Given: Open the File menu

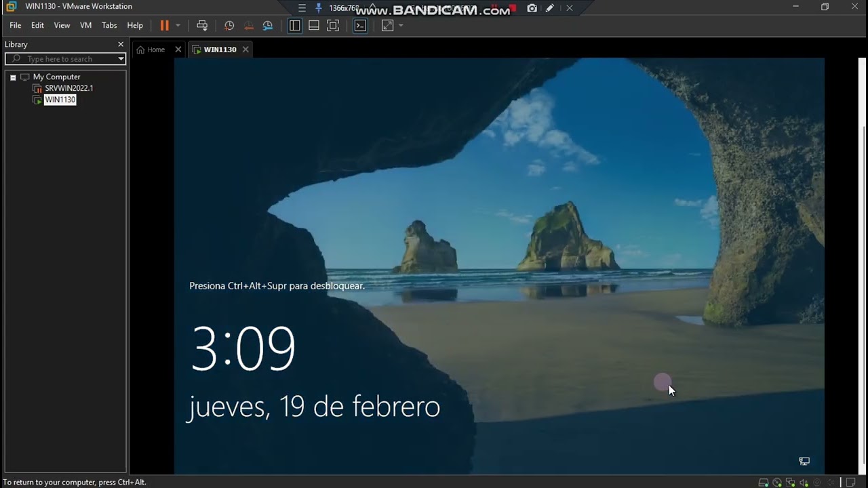Looking at the screenshot, I should (15, 25).
